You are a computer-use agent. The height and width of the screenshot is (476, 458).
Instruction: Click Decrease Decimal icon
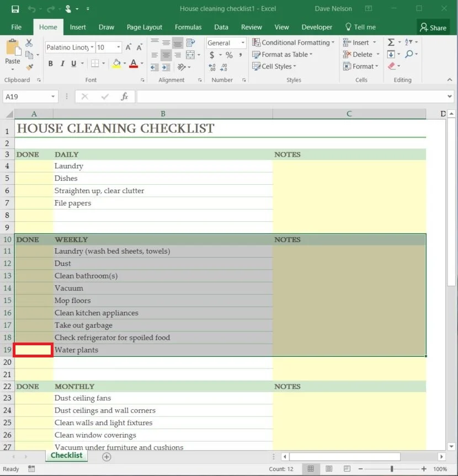(223, 67)
